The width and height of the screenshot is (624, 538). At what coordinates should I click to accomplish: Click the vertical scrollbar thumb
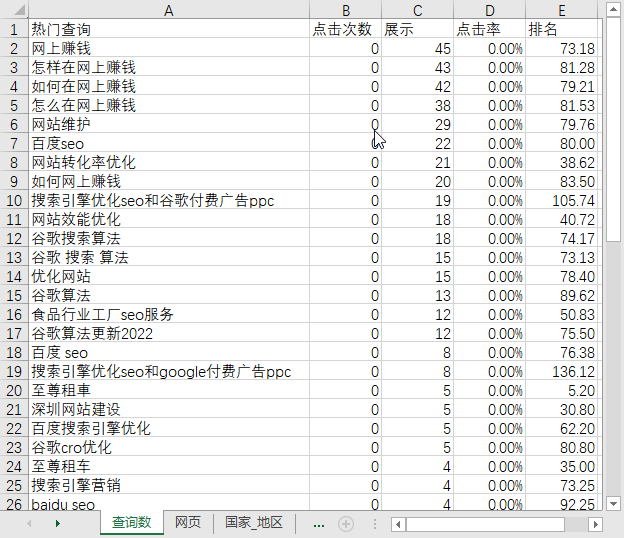613,130
